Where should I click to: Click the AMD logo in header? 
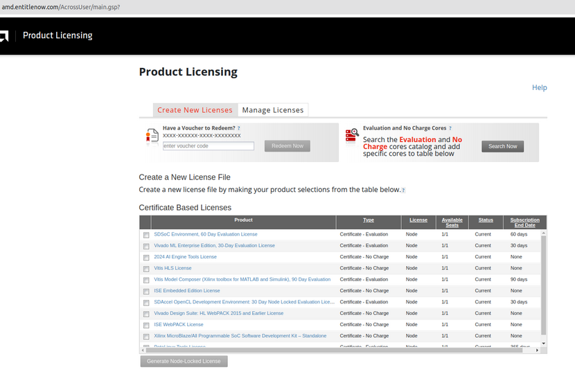tap(4, 36)
